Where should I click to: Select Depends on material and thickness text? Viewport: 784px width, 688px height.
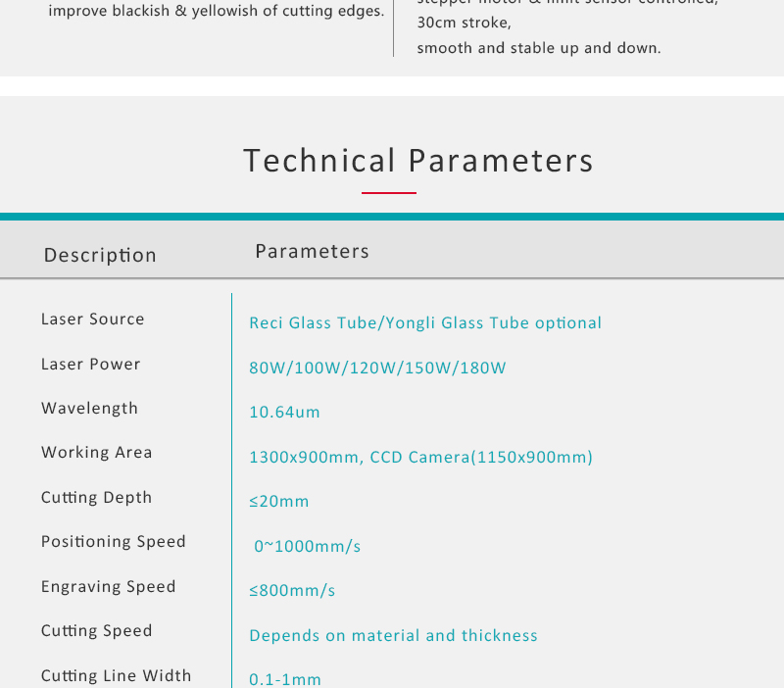point(393,635)
